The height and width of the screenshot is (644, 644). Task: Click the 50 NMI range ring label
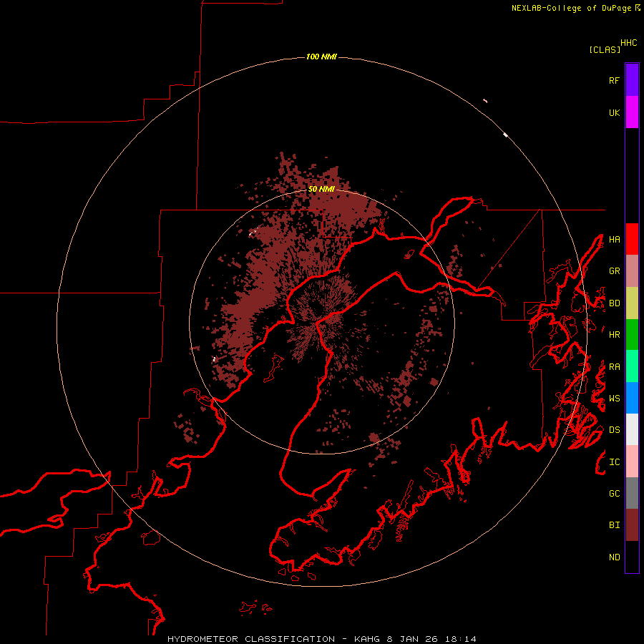tap(321, 190)
